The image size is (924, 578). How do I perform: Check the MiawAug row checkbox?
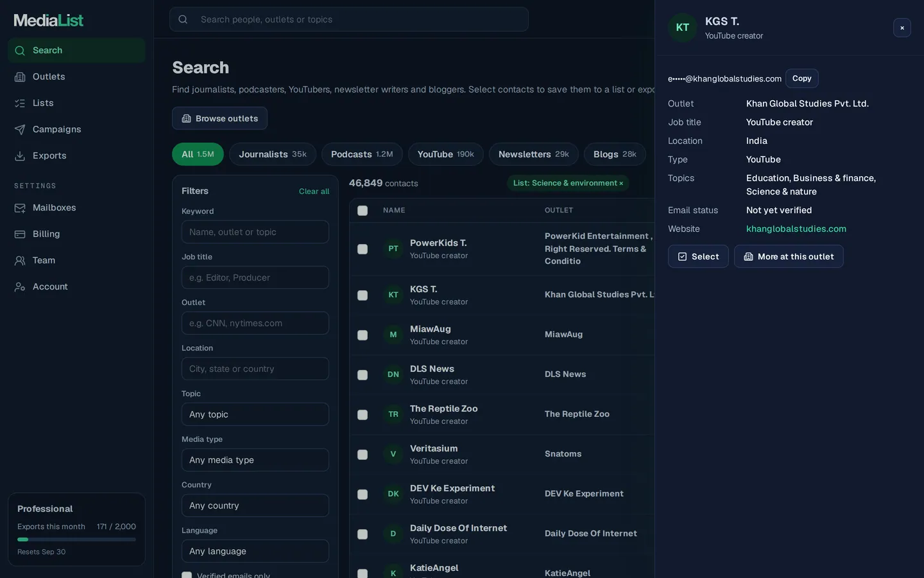coord(363,335)
